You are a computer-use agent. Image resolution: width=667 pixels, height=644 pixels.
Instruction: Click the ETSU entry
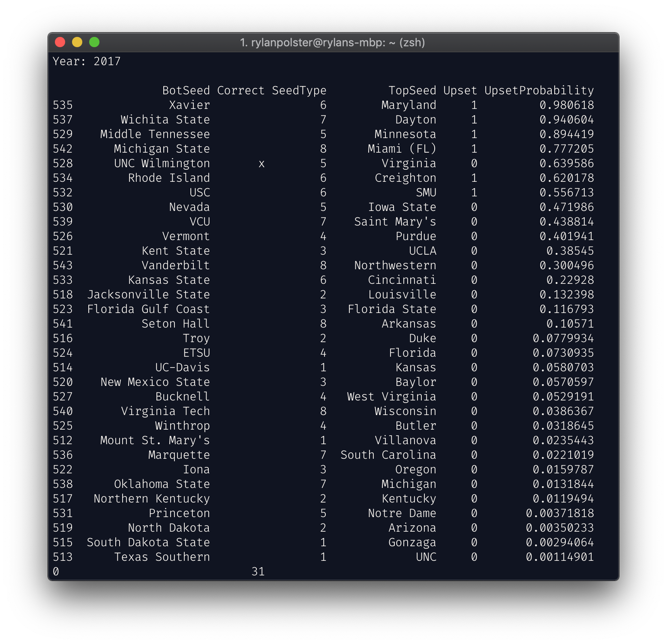pos(196,353)
